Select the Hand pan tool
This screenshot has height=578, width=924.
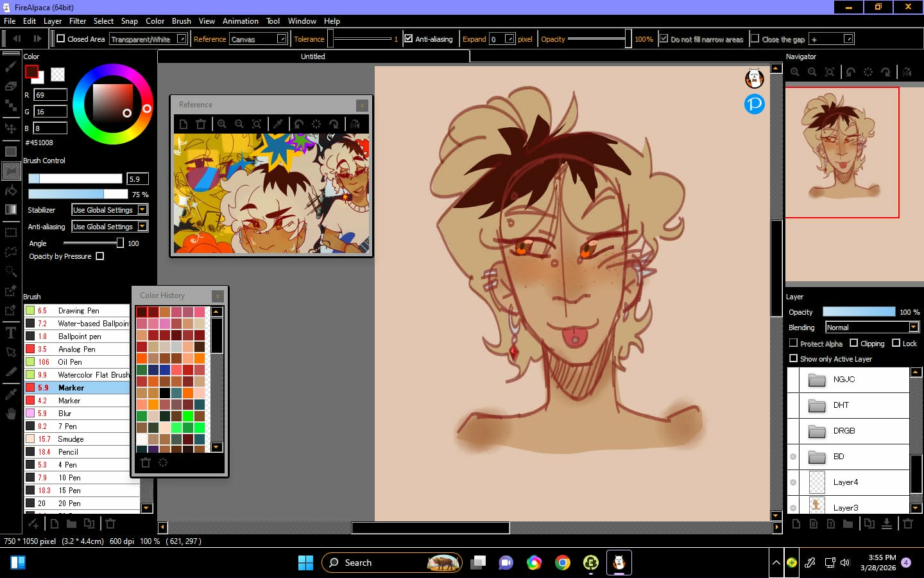pos(11,414)
